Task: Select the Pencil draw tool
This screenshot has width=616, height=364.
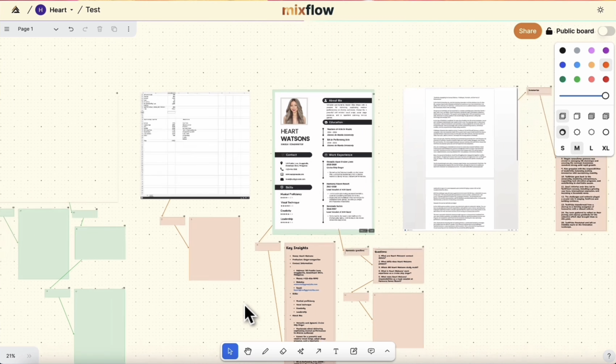Action: 265,351
